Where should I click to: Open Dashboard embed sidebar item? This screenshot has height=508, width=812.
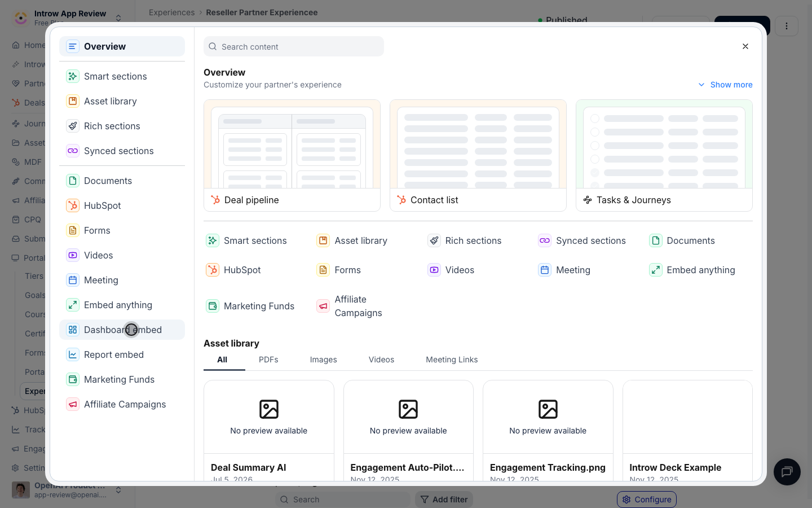[x=122, y=330]
